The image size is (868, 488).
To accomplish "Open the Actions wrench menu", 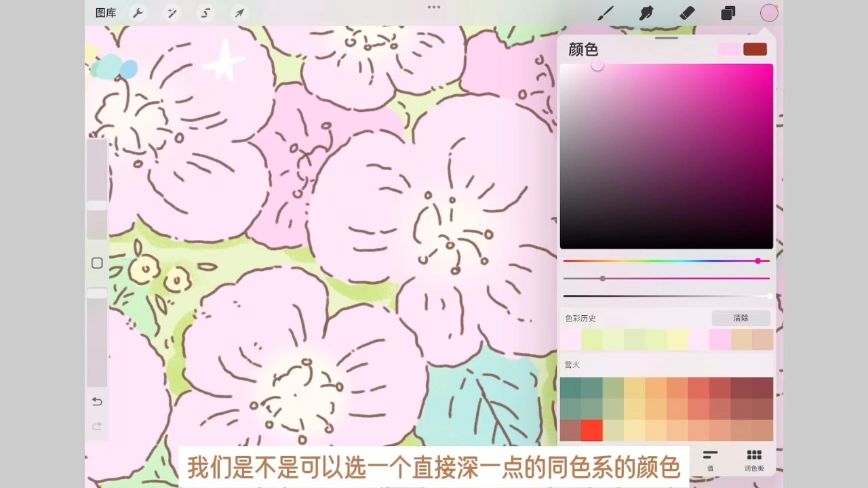I will [x=138, y=13].
